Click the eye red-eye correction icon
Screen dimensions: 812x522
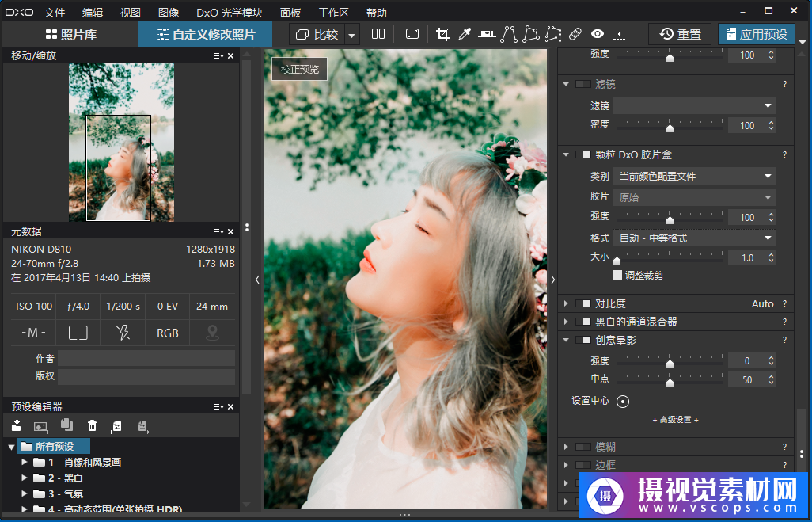(598, 34)
